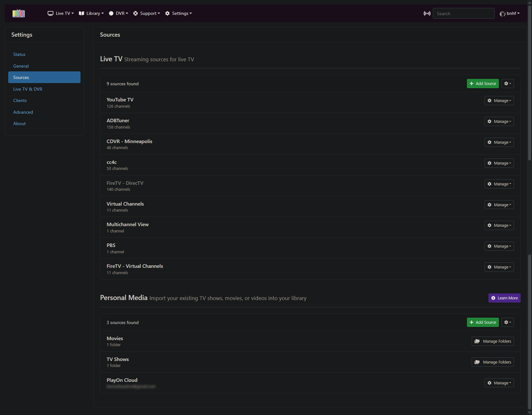The height and width of the screenshot is (415, 532).
Task: Open Live TV & DVR settings
Action: click(x=28, y=89)
